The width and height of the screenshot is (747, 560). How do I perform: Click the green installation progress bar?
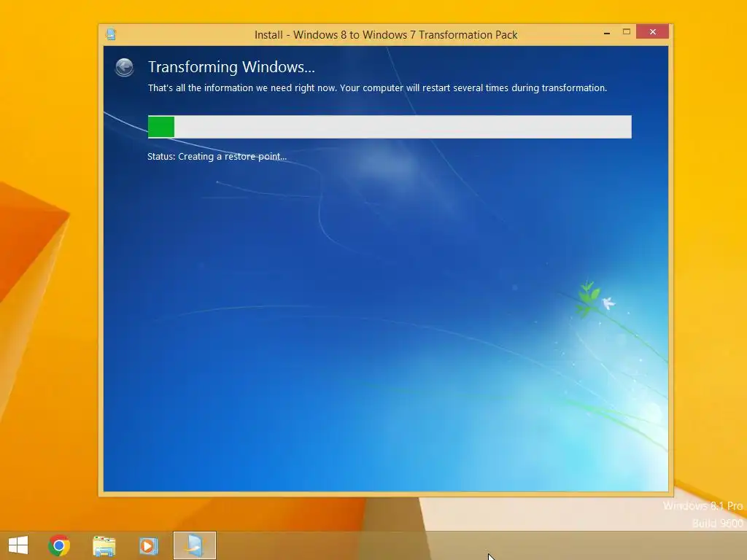(390, 127)
